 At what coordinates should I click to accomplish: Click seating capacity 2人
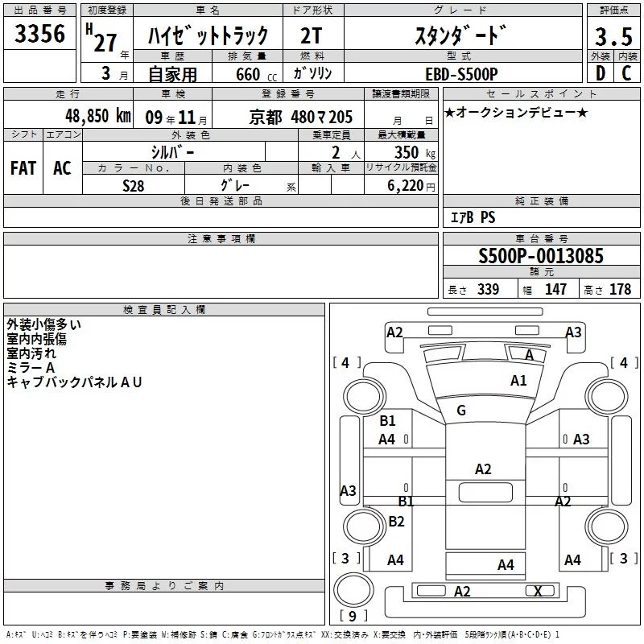[345, 153]
